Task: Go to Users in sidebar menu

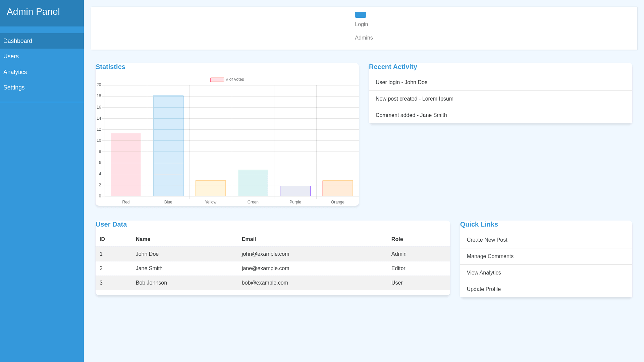Action: [x=11, y=56]
